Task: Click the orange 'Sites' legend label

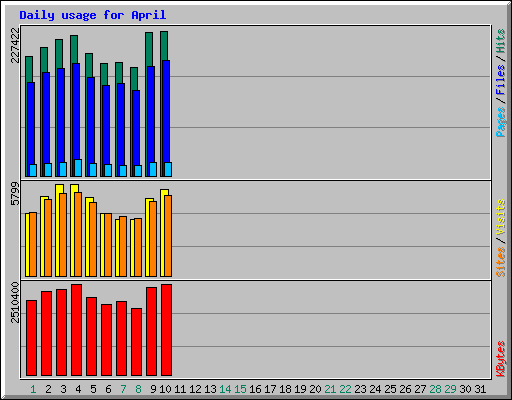Action: pyautogui.click(x=501, y=262)
